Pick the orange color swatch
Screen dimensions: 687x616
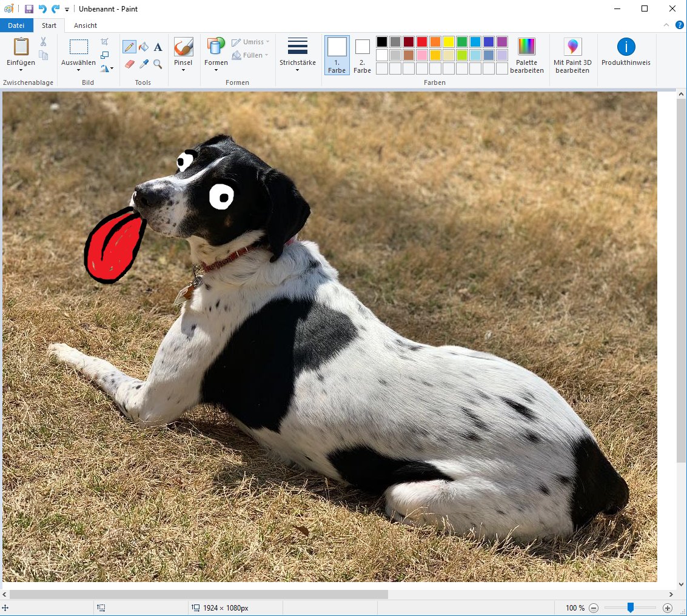(435, 42)
